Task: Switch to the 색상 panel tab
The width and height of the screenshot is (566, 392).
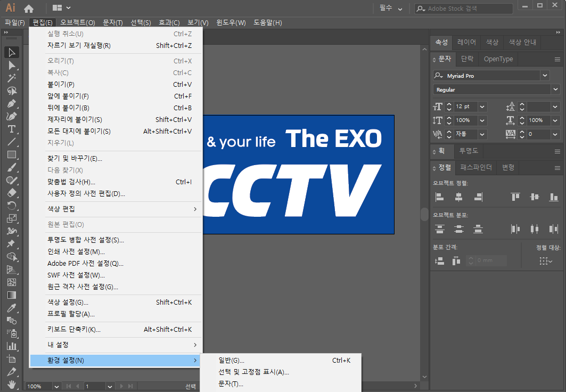Action: click(x=492, y=42)
